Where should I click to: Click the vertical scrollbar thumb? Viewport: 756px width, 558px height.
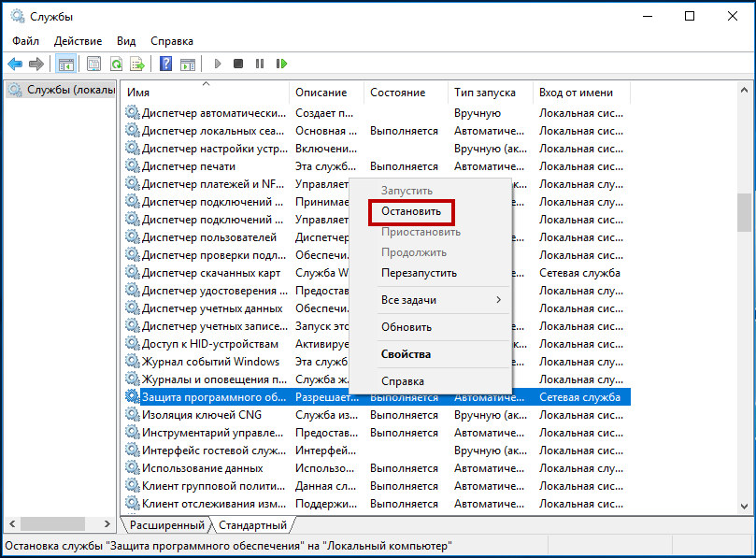tap(744, 213)
